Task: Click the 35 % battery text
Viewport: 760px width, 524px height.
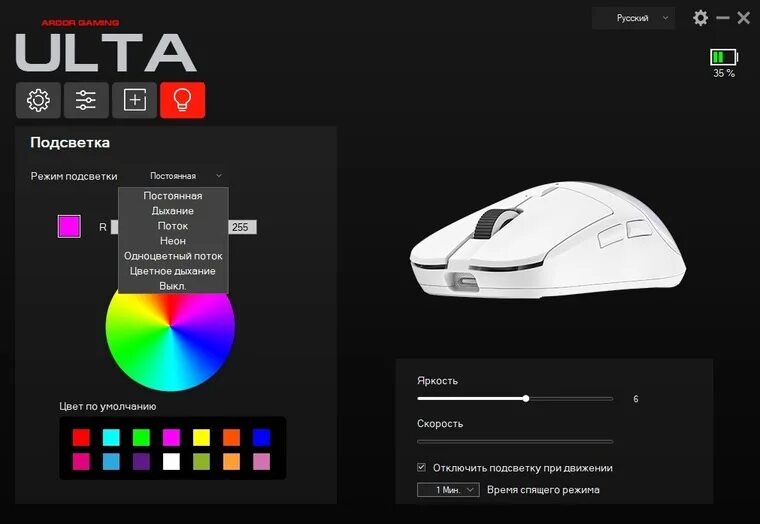Action: click(x=724, y=73)
